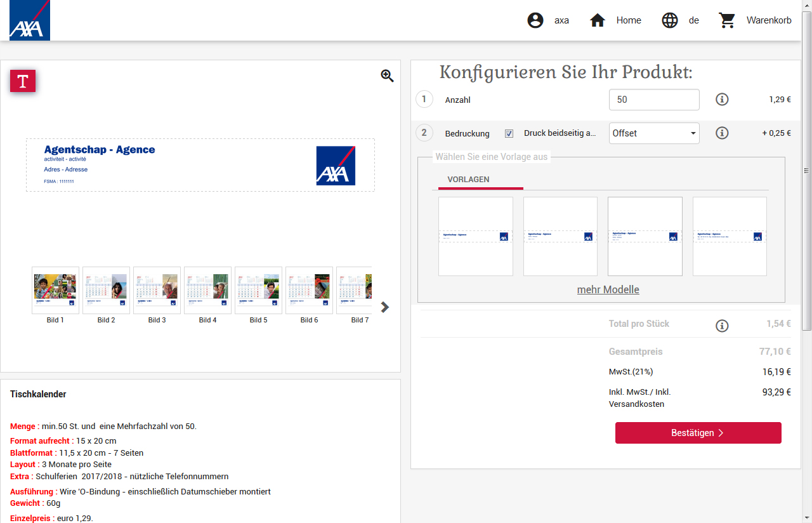Select the Bild 5 thumbnail
The height and width of the screenshot is (523, 812).
pyautogui.click(x=258, y=290)
